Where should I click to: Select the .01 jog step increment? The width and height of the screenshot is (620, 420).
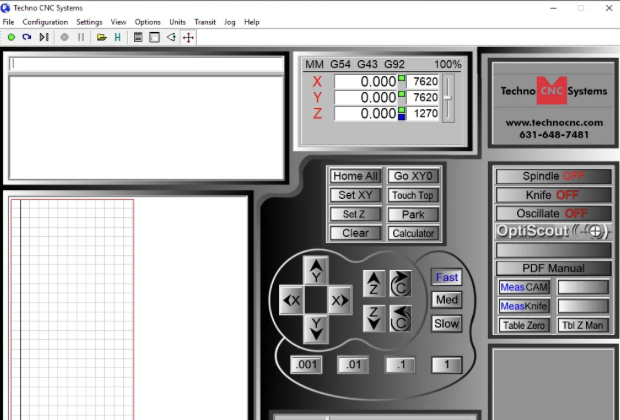click(x=353, y=365)
